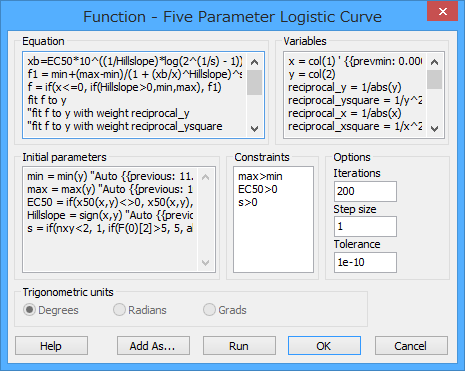Click the Equation box scrollbar thumb

[x=254, y=82]
